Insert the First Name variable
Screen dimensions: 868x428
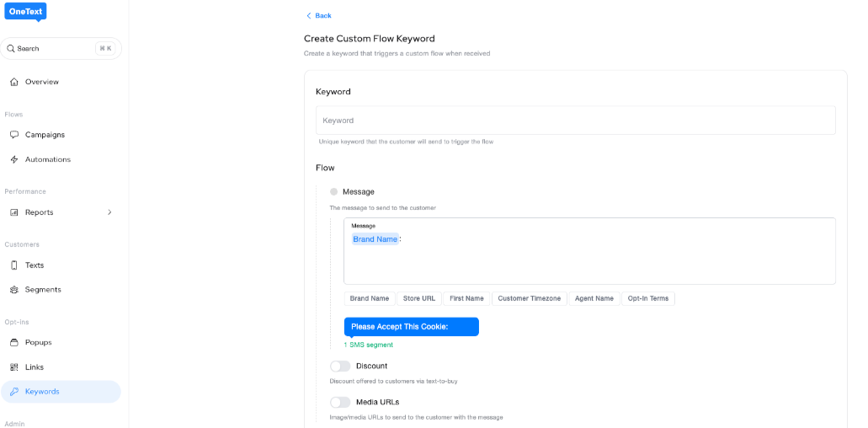pyautogui.click(x=466, y=298)
